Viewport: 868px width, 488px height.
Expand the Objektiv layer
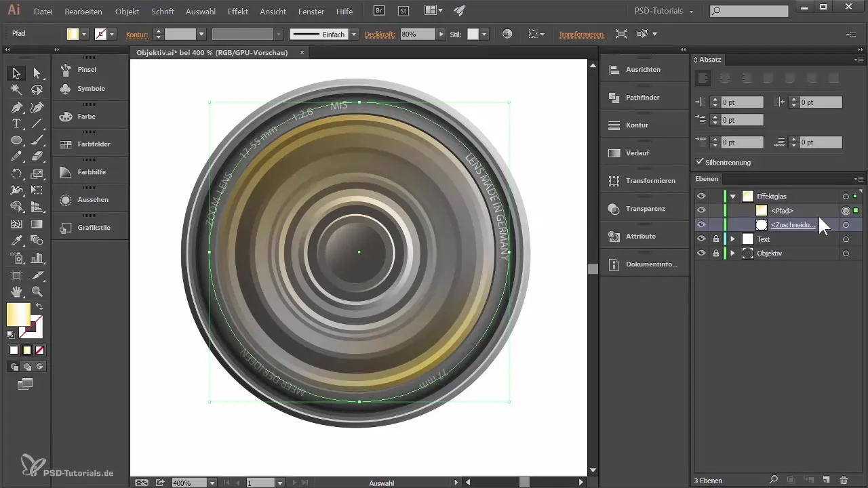(733, 253)
